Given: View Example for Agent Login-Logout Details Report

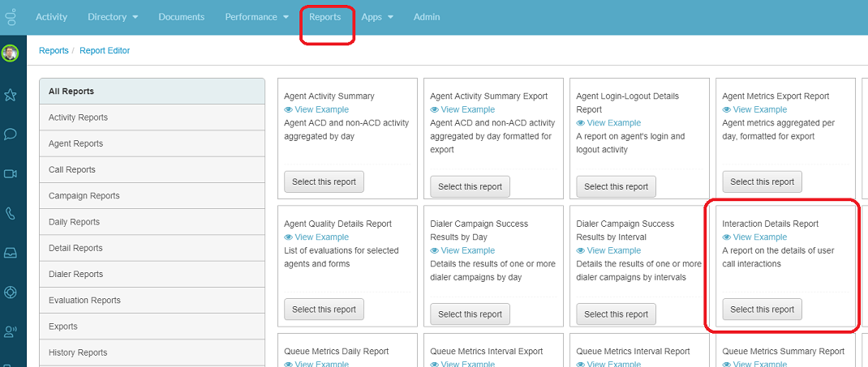Looking at the screenshot, I should point(609,122).
